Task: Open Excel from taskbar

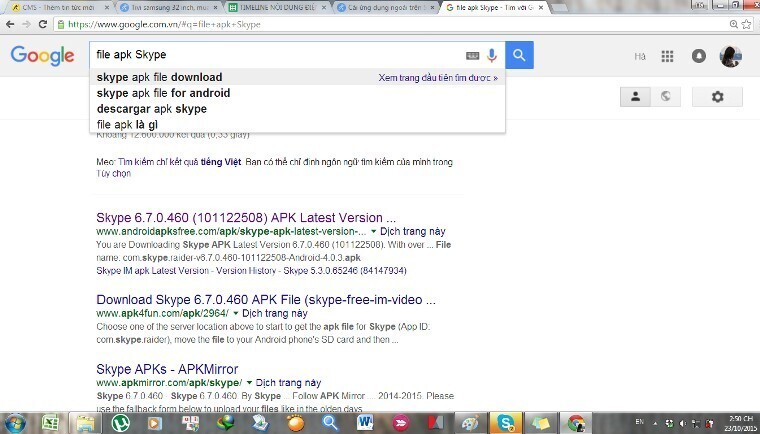Action: pyautogui.click(x=50, y=423)
